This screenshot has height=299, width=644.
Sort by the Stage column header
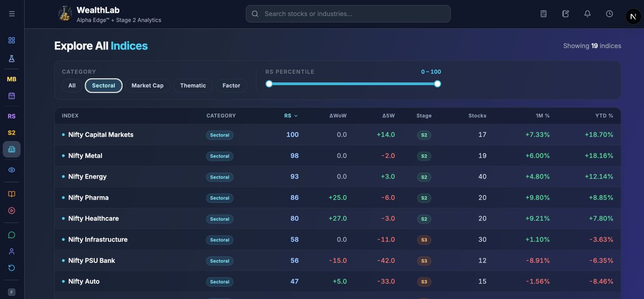click(424, 115)
